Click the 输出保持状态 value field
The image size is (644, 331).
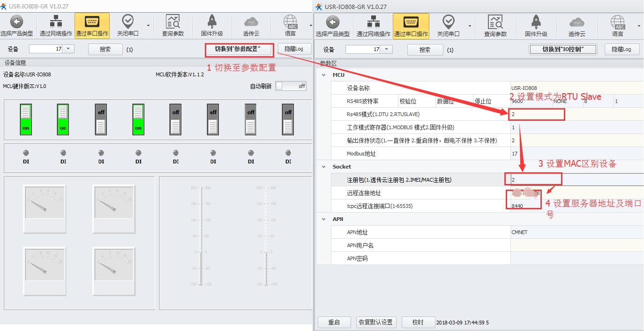pyautogui.click(x=577, y=140)
